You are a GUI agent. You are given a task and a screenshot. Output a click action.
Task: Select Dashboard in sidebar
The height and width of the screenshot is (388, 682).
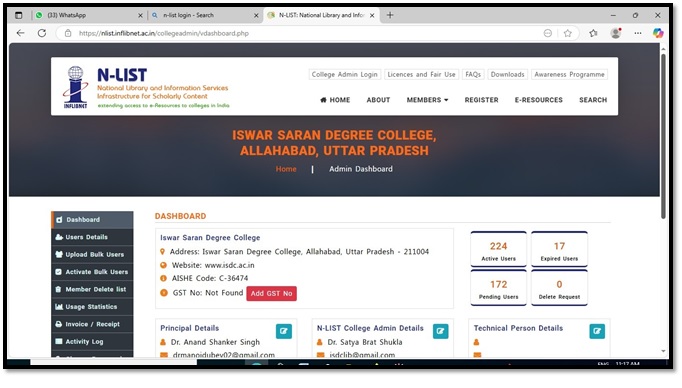point(92,220)
